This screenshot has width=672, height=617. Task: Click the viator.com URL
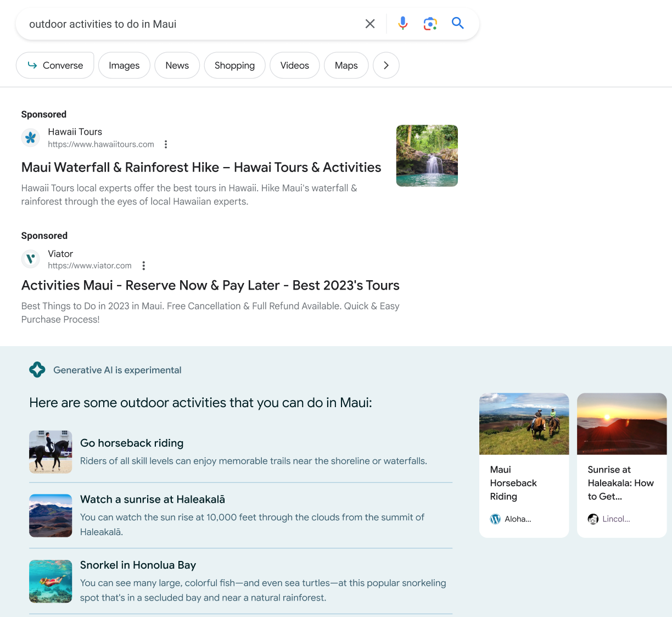coord(89,266)
